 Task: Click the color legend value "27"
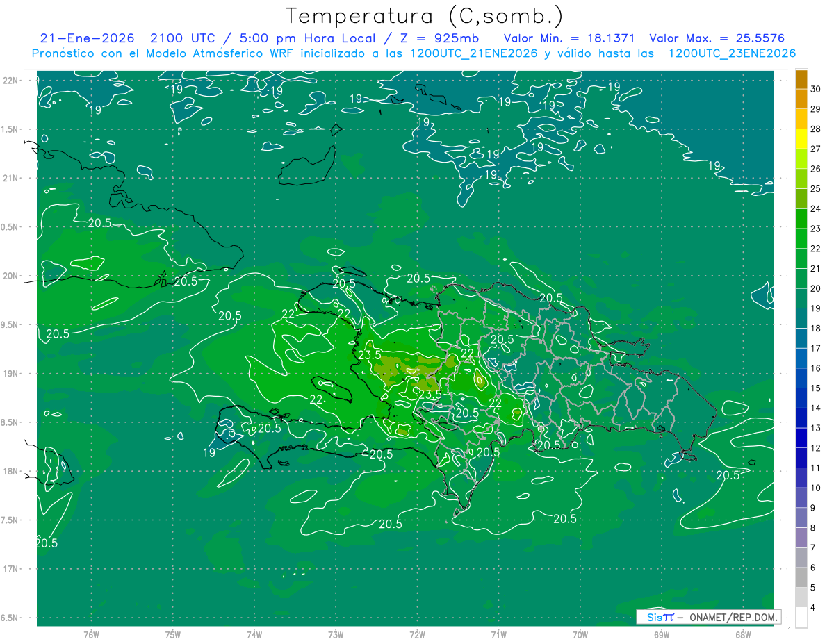point(817,149)
